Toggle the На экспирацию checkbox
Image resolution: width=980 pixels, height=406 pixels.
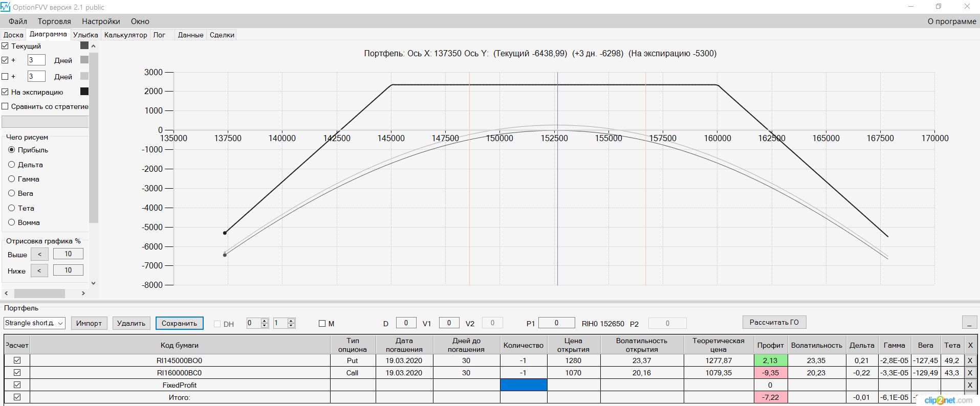point(5,92)
